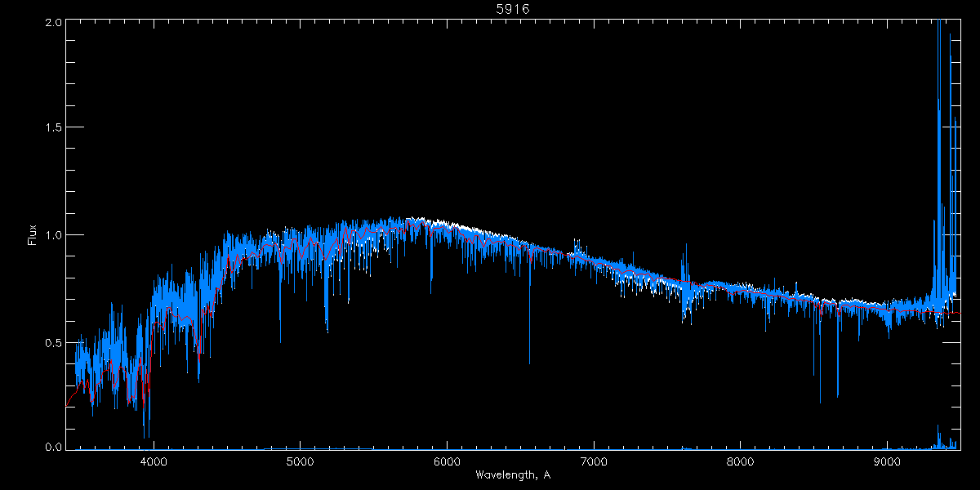Viewport: 980px width, 490px height.
Task: Click the 8000 wavelength tick label
Action: tap(741, 461)
